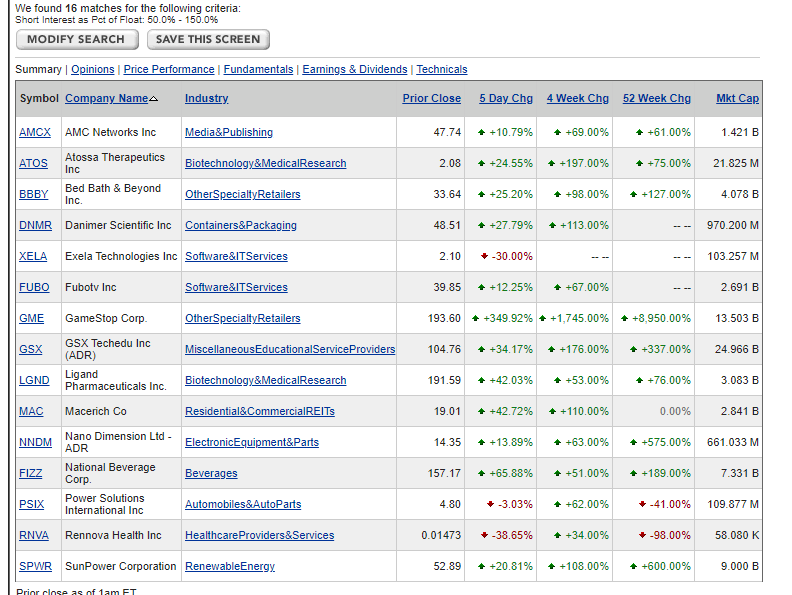Open Biotechnology&MedicalResearch link in LGND row
The height and width of the screenshot is (595, 792).
[266, 380]
